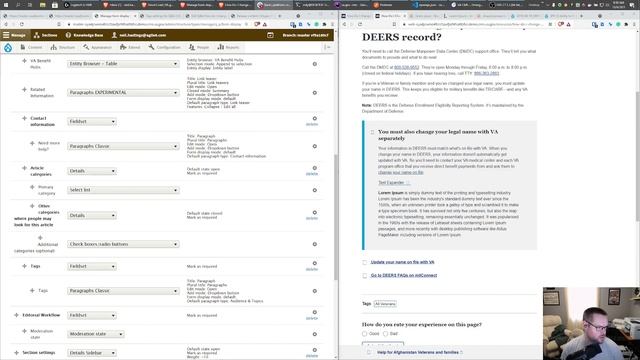Click the left page's vertical scrollbar
Viewport: 640px width, 360px height.
pyautogui.click(x=336, y=216)
